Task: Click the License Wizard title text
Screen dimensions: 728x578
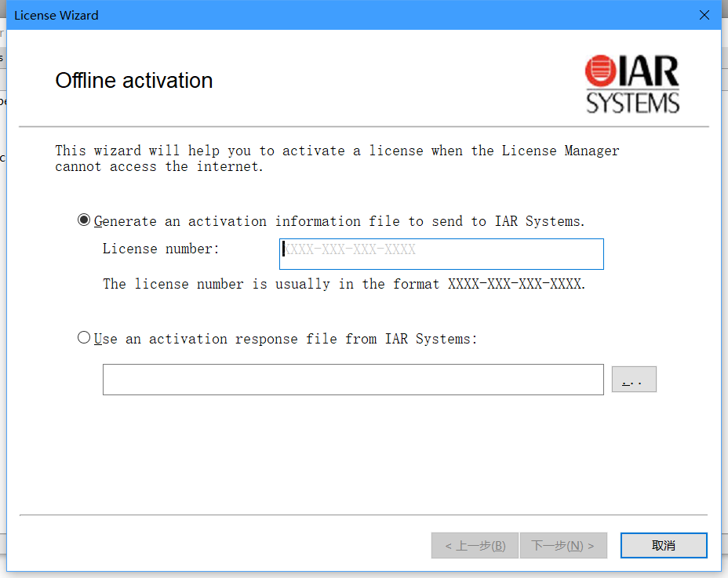Action: [x=56, y=16]
